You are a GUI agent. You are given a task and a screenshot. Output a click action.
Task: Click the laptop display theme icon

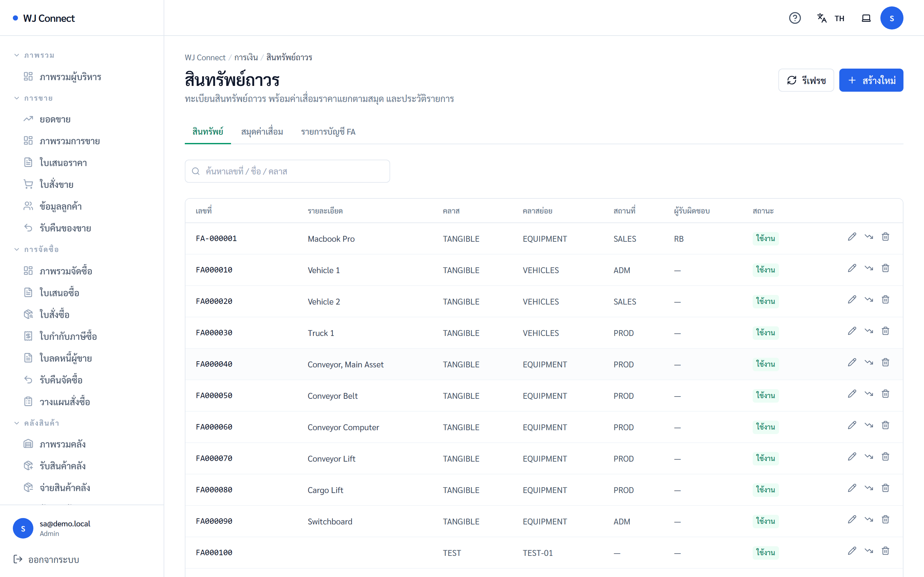[866, 18]
